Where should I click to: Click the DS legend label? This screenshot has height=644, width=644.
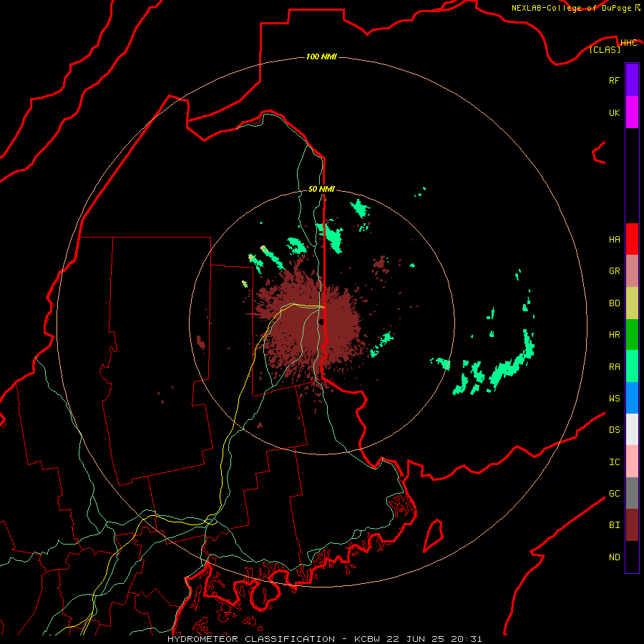614,430
